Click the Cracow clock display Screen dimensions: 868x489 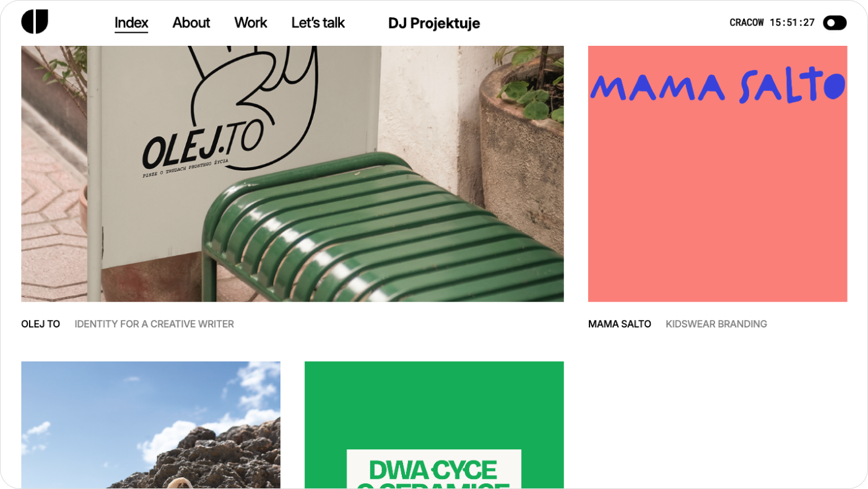[772, 23]
